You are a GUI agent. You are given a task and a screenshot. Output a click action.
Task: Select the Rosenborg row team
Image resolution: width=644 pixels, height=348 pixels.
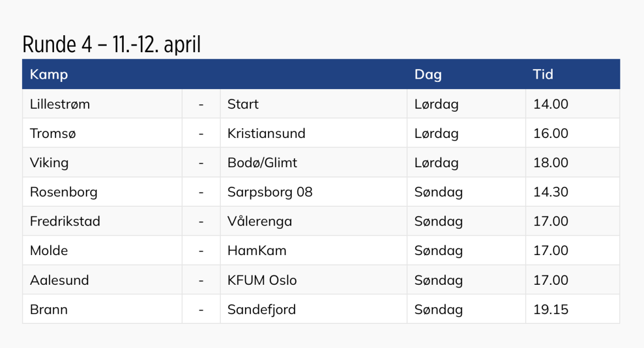[x=64, y=192]
